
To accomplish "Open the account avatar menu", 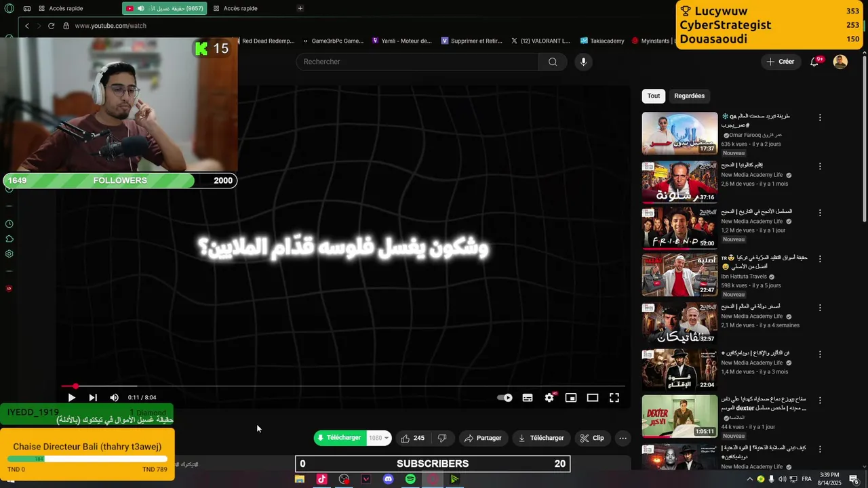I will click(x=840, y=62).
